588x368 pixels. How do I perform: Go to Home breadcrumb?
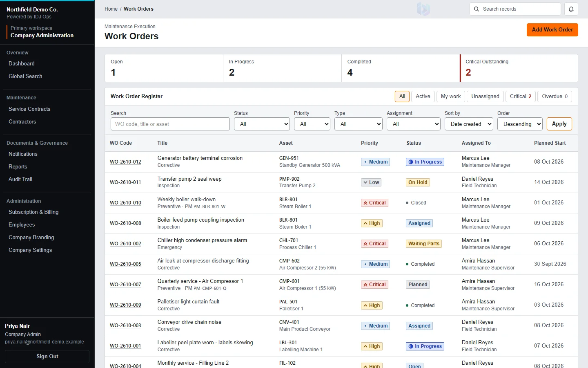point(111,9)
